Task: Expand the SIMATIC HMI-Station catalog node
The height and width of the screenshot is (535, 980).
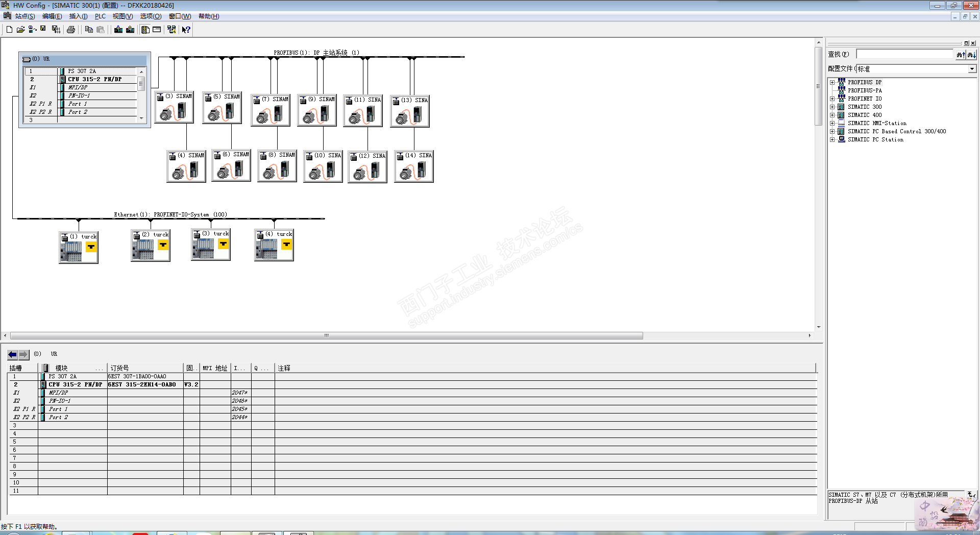Action: point(832,123)
